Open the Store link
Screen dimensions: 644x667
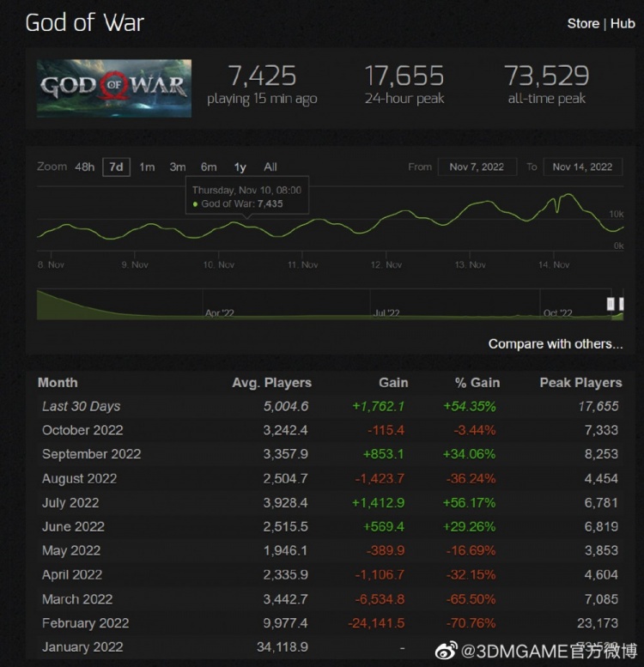(583, 23)
